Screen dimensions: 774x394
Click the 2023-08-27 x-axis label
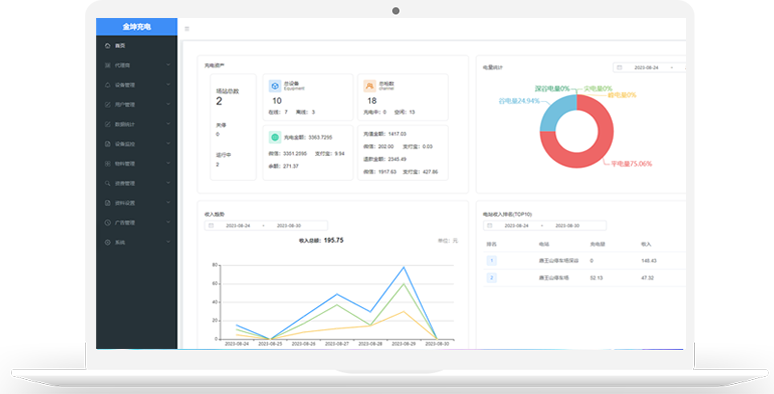337,344
